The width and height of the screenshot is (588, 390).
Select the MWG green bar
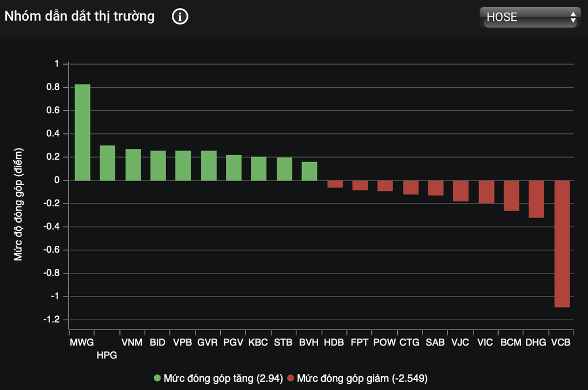click(x=82, y=132)
